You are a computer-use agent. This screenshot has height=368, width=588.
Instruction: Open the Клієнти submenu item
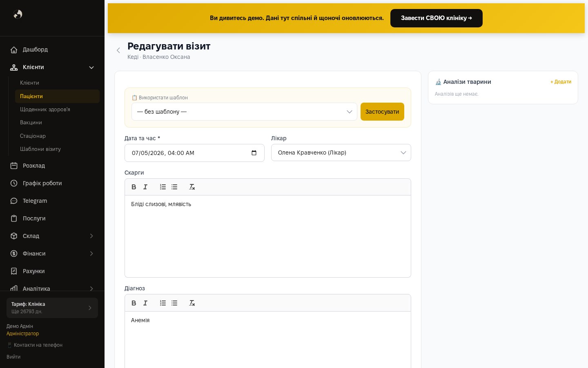coord(57,83)
